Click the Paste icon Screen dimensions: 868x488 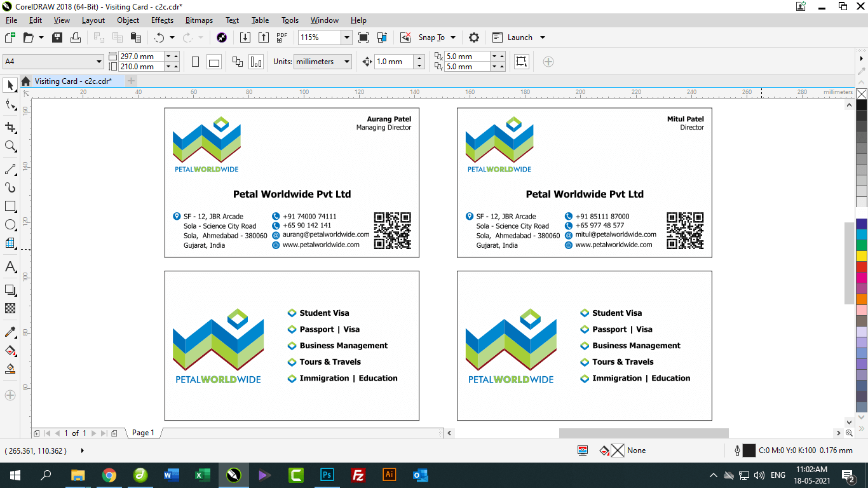[x=135, y=37]
